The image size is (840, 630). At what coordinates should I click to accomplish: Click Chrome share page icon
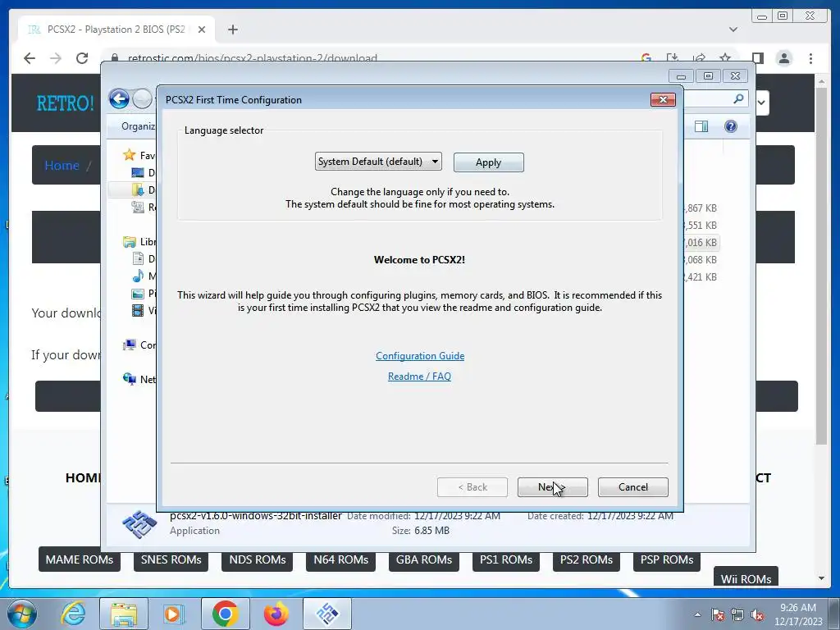pyautogui.click(x=699, y=57)
